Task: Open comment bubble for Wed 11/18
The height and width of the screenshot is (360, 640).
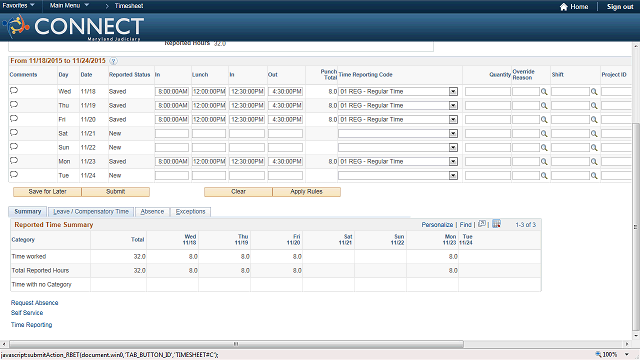Action: pyautogui.click(x=14, y=91)
